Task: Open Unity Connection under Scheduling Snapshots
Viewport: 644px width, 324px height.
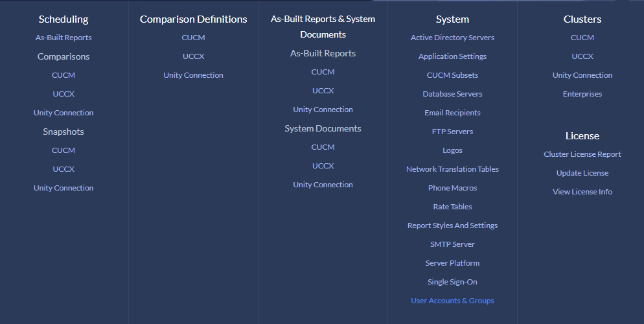Action: tap(63, 188)
